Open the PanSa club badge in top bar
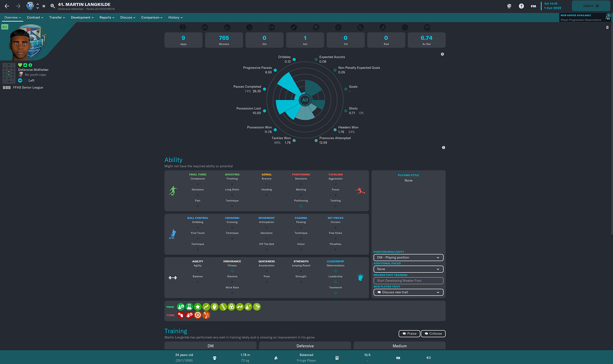 coord(30,6)
